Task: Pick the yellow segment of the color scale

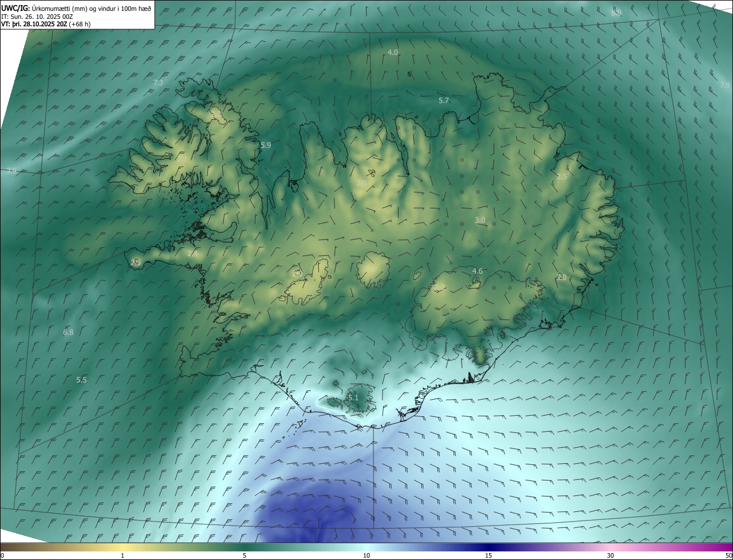Action: 123,547
